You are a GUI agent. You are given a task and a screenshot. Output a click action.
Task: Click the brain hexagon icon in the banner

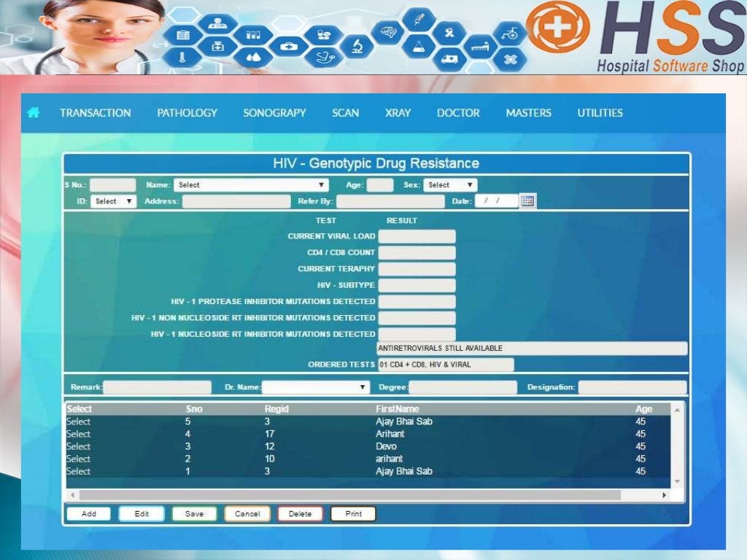point(390,32)
